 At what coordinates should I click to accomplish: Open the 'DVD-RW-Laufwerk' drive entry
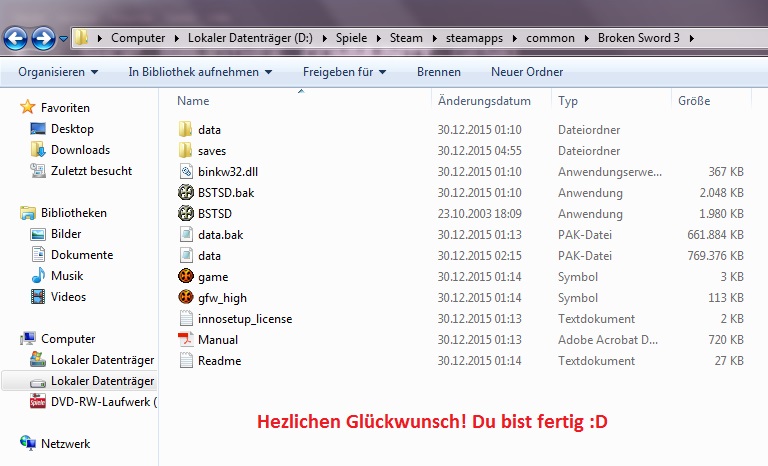[103, 402]
